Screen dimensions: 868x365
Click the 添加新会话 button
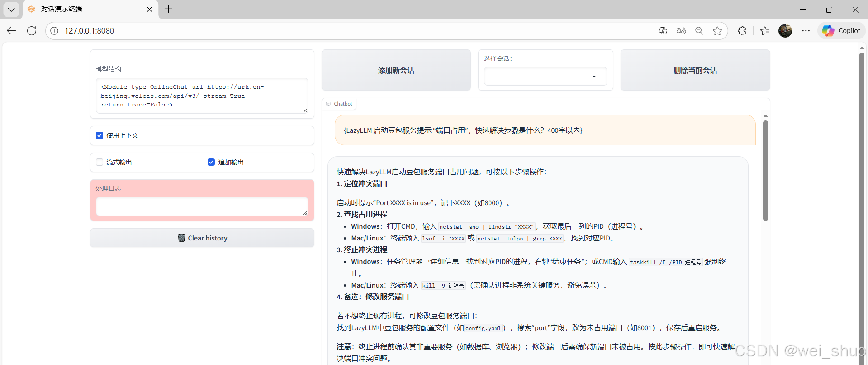(x=396, y=70)
